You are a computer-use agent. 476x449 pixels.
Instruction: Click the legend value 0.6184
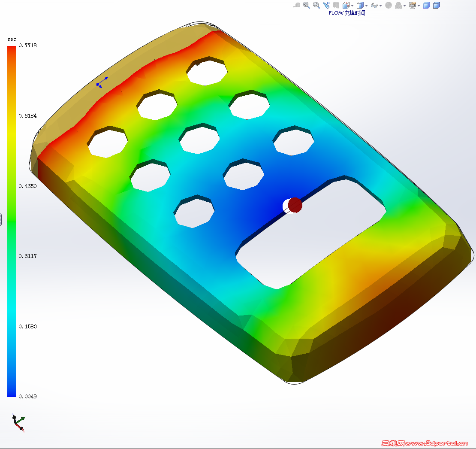[27, 116]
